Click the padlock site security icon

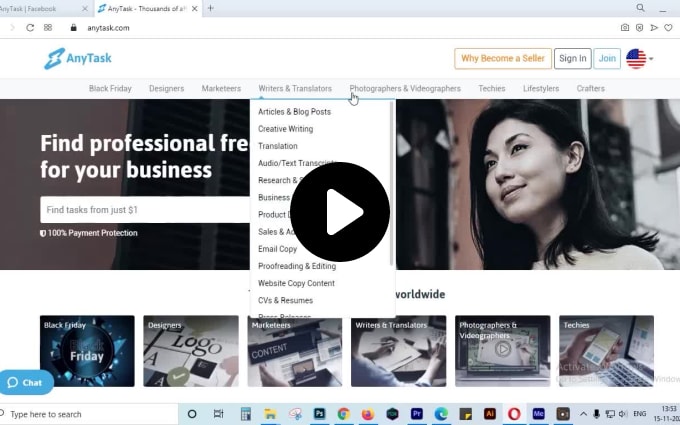point(74,28)
